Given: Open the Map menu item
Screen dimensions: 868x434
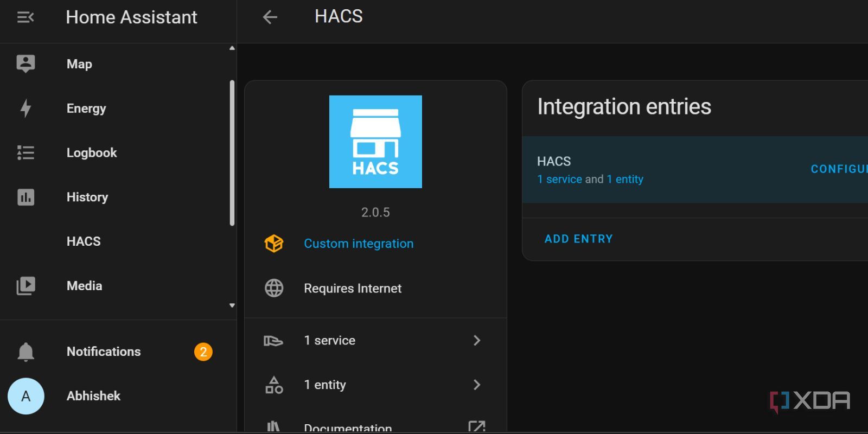Looking at the screenshot, I should [79, 64].
